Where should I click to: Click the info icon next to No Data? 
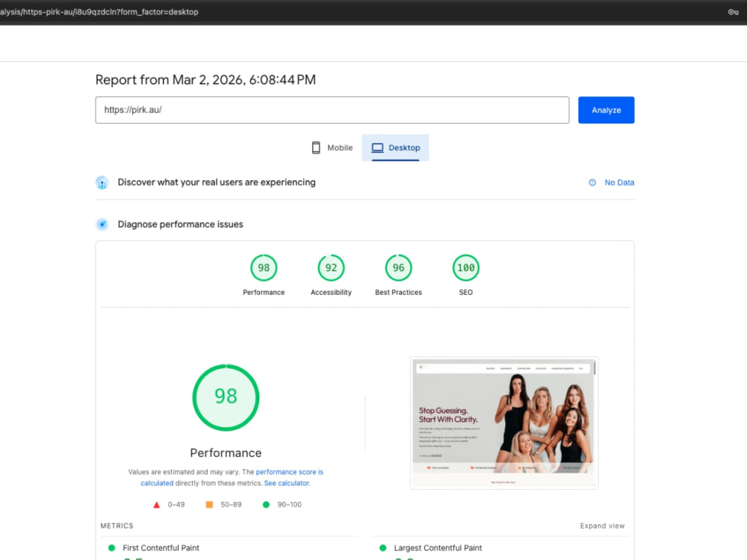click(592, 182)
